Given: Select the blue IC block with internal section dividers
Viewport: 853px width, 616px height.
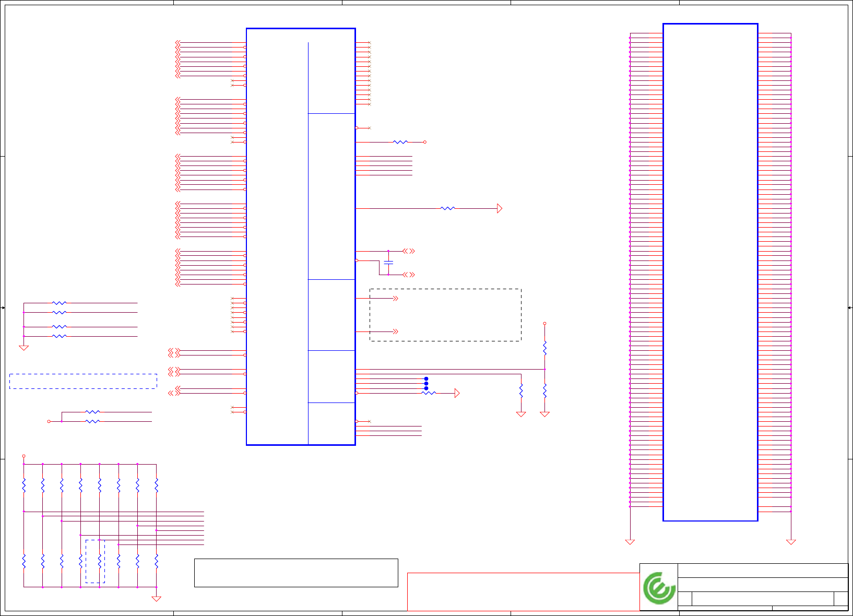Looking at the screenshot, I should click(301, 236).
